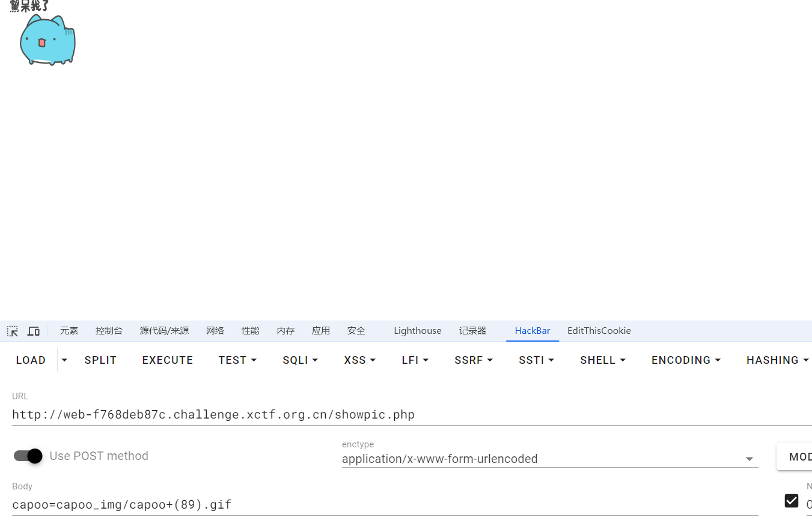The image size is (812, 520).
Task: Open the SQLI dropdown menu
Action: [301, 360]
